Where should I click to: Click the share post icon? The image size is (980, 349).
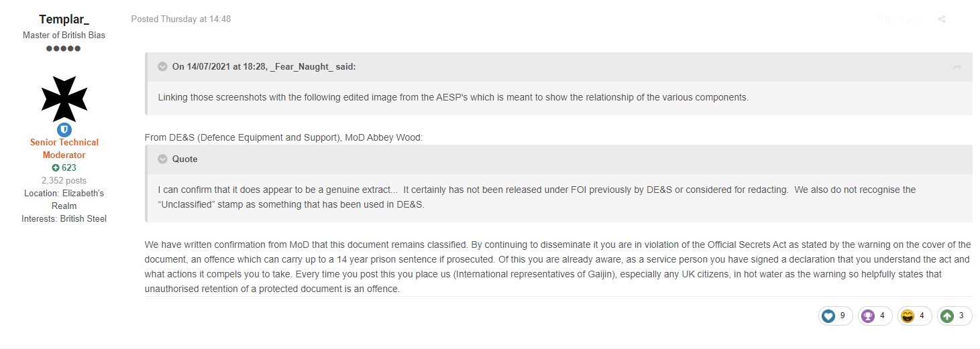pos(942,19)
